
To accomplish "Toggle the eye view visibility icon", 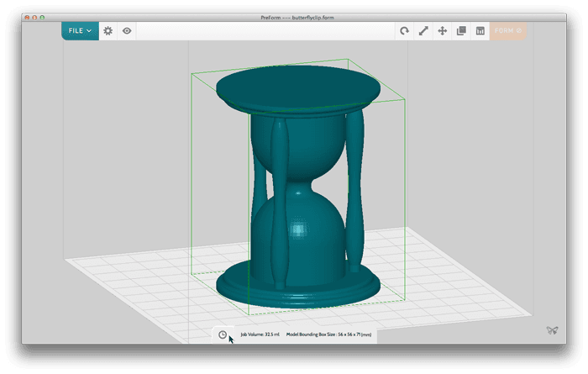I will coord(127,31).
